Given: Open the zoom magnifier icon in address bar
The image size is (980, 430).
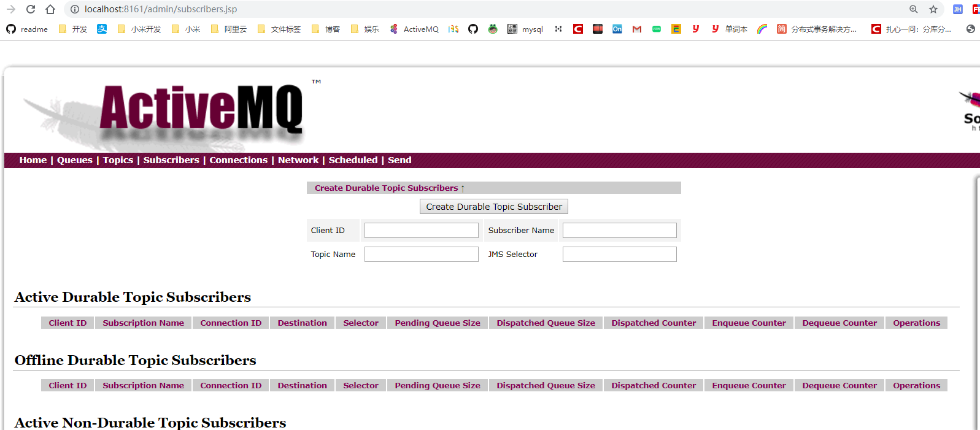Looking at the screenshot, I should [x=914, y=9].
